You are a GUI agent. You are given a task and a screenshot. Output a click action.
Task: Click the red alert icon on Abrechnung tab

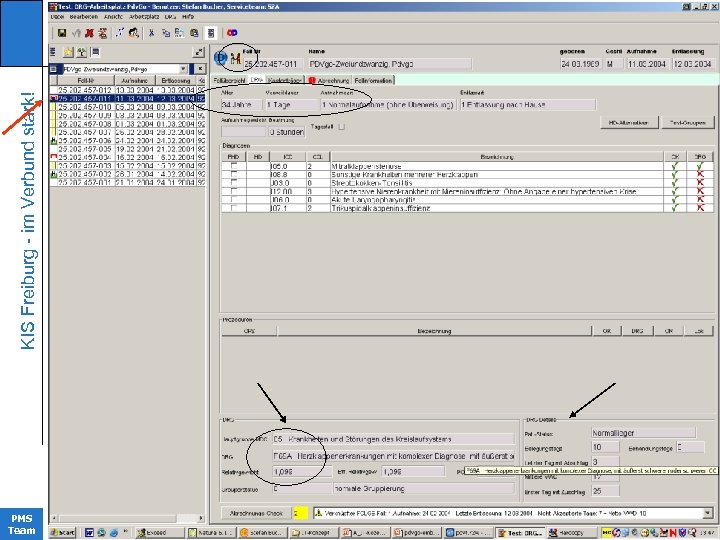(x=312, y=80)
